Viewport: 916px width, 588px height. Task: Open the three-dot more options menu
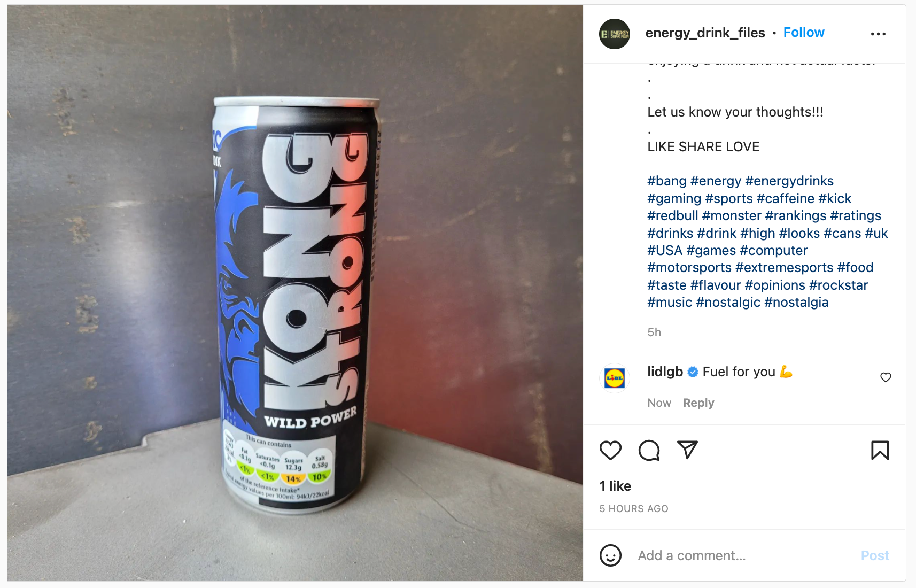click(878, 34)
